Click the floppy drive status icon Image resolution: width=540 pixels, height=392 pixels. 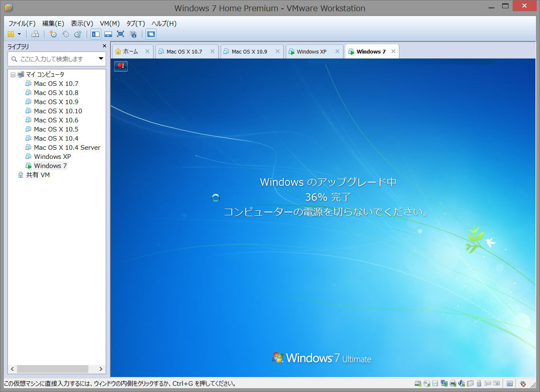(x=435, y=384)
